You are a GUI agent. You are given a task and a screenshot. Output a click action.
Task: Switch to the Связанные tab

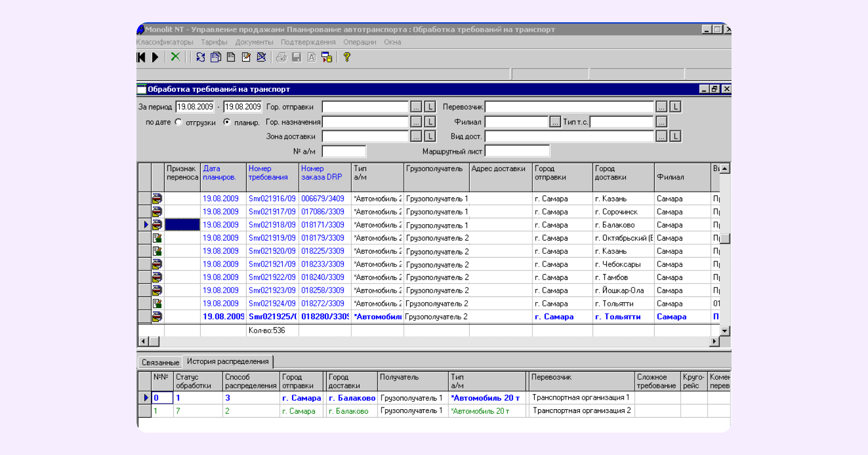pos(161,362)
